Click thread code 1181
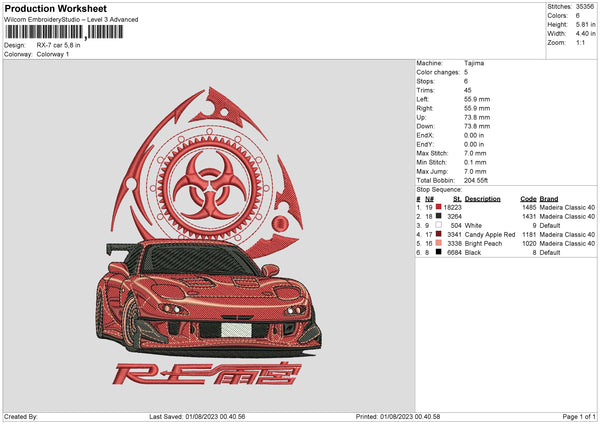The image size is (600, 424). coord(529,235)
